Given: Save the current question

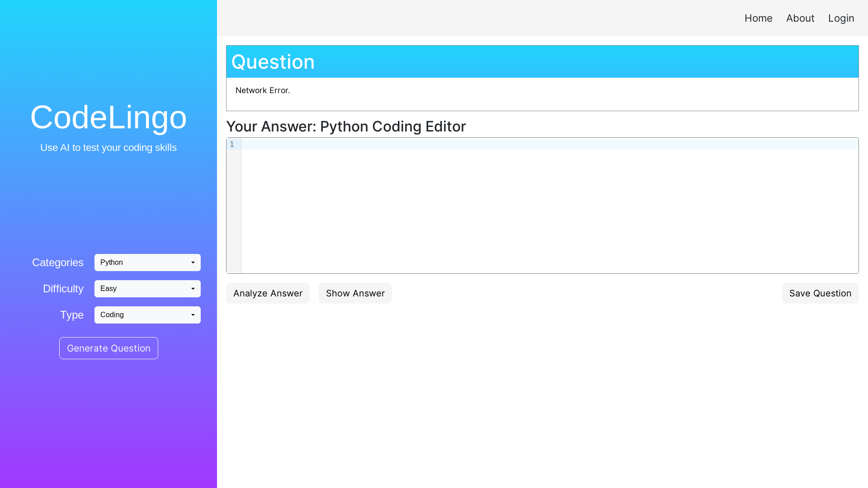Looking at the screenshot, I should click(x=820, y=293).
